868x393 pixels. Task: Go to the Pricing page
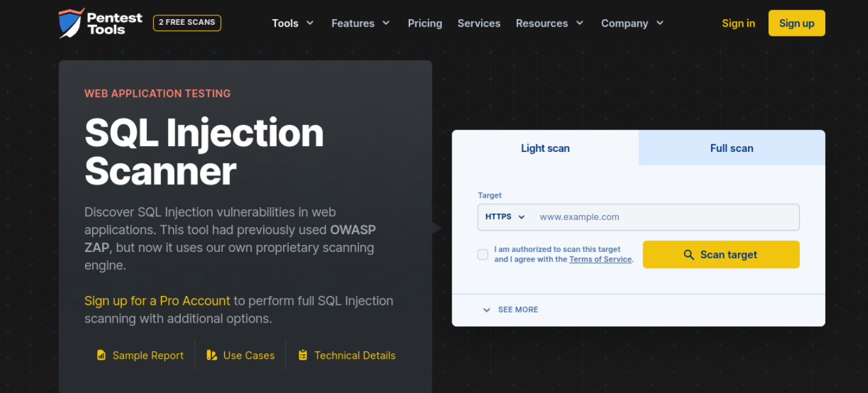coord(425,23)
